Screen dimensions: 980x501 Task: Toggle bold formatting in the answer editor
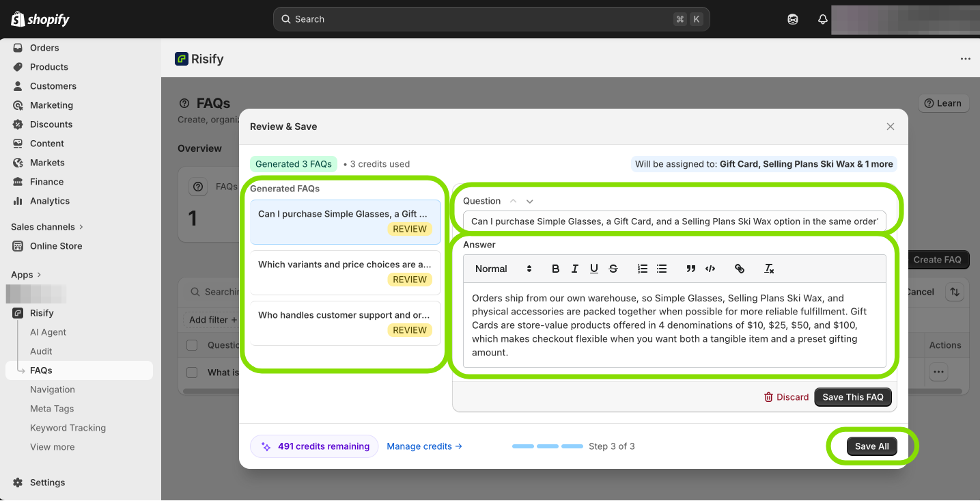coord(555,269)
